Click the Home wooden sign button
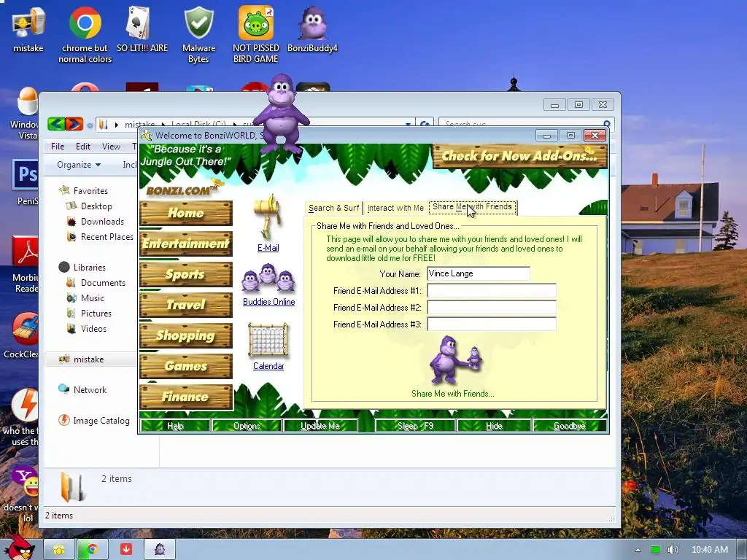The height and width of the screenshot is (560, 747). [x=186, y=212]
